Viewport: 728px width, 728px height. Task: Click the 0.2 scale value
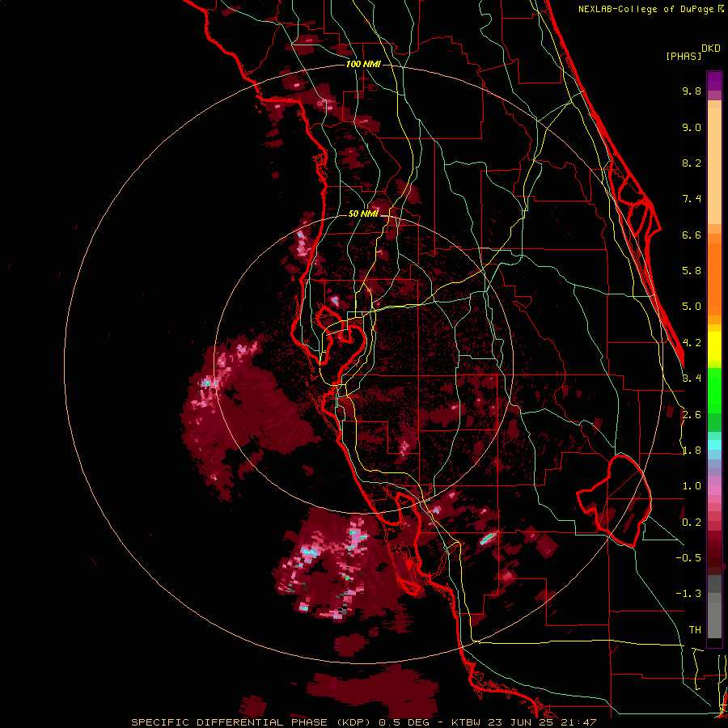tap(692, 523)
